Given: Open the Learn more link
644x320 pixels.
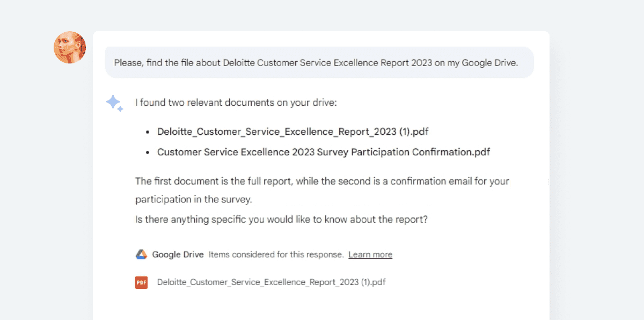Looking at the screenshot, I should pyautogui.click(x=370, y=254).
